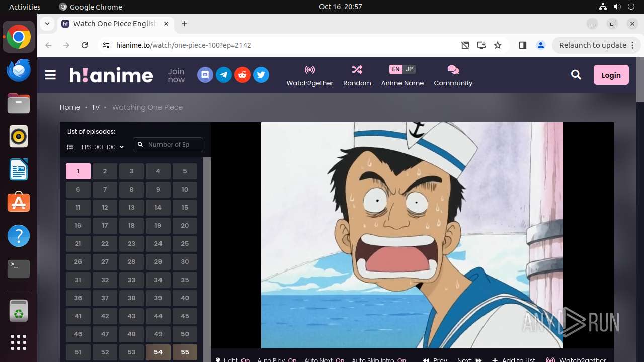Go to Home breadcrumb
The height and width of the screenshot is (362, 644).
[x=70, y=107]
